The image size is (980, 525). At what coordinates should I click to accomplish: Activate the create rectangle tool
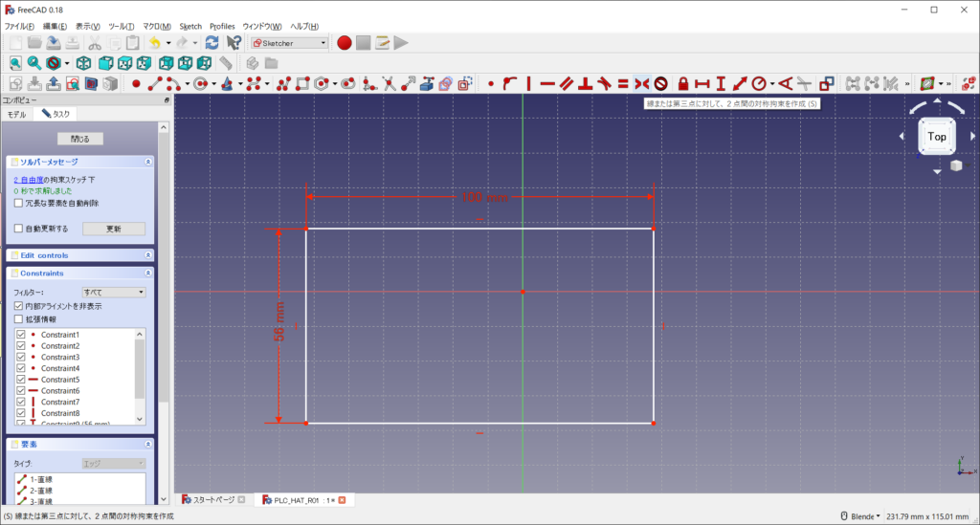click(x=302, y=83)
